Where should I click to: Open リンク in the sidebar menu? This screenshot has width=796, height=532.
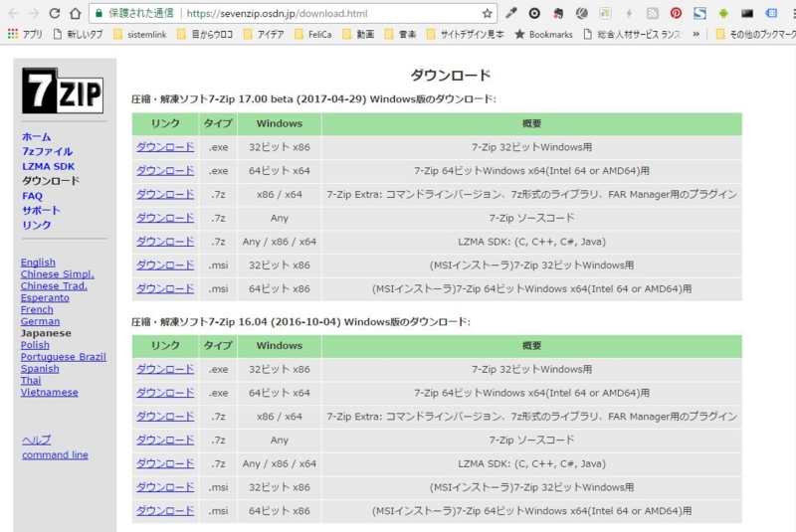(x=37, y=225)
